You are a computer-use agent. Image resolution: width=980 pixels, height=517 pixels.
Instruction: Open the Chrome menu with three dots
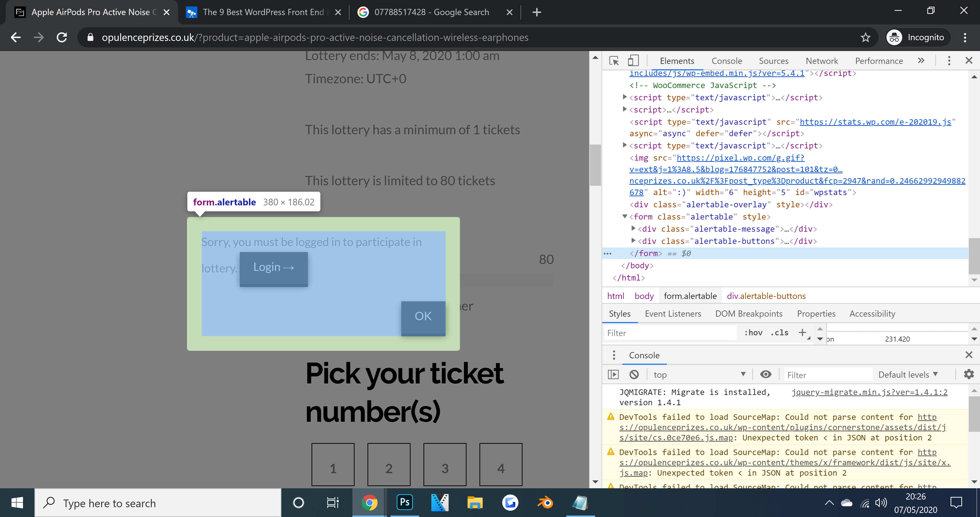point(965,37)
